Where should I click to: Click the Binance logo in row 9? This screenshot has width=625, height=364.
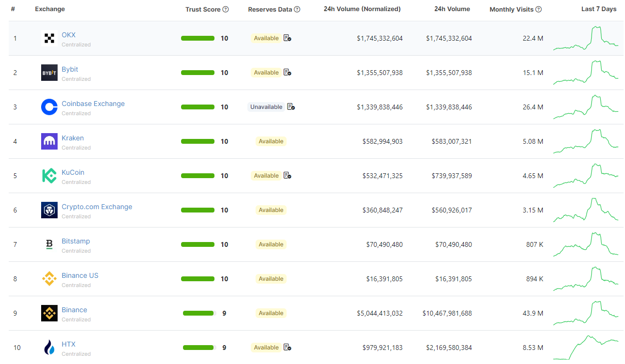[x=49, y=313]
